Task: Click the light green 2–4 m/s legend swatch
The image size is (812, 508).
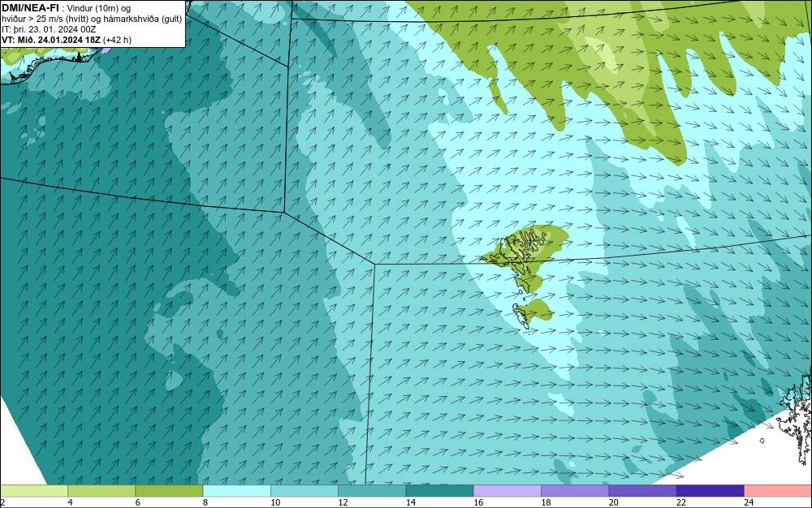Action: pyautogui.click(x=33, y=490)
